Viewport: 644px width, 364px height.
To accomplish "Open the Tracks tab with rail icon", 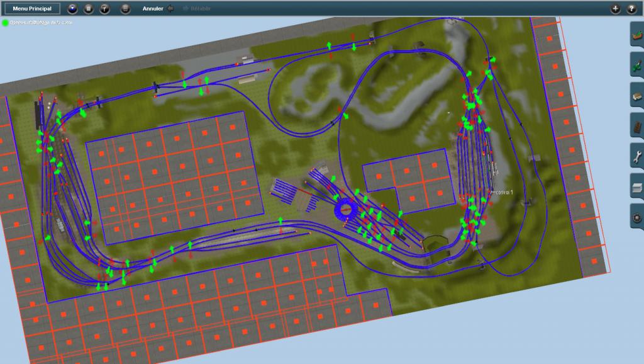I will [x=637, y=127].
